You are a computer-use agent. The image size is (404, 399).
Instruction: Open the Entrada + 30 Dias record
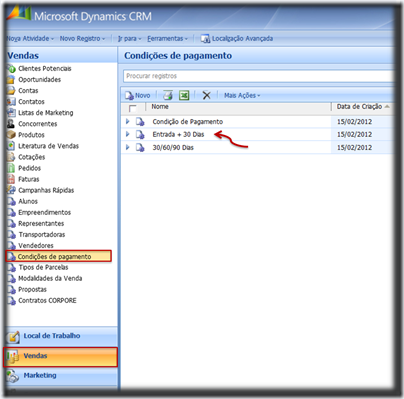coord(178,135)
